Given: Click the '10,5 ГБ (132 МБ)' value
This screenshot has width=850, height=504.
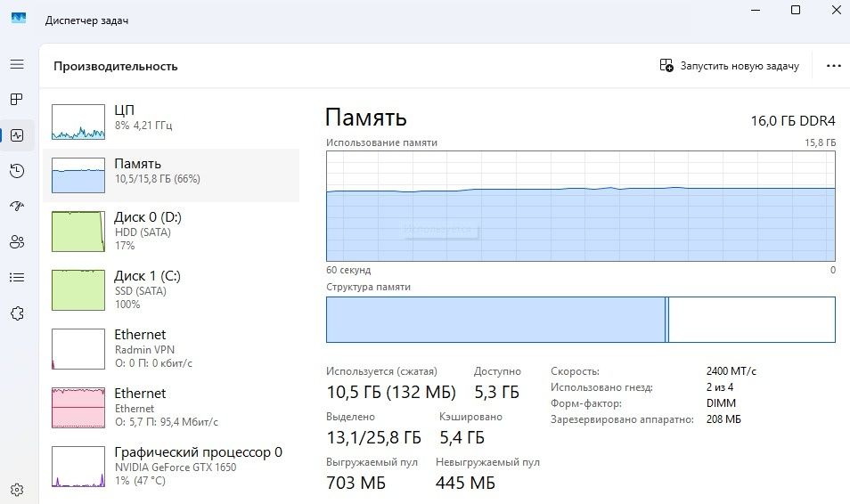Looking at the screenshot, I should coord(391,392).
